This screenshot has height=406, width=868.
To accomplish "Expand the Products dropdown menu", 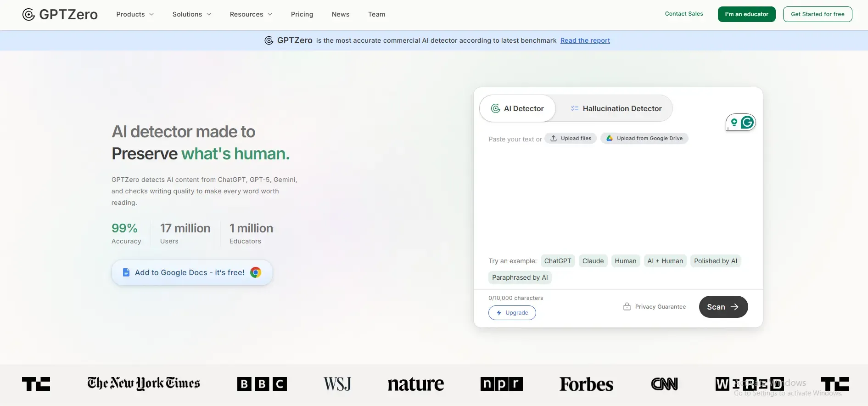I will point(135,14).
